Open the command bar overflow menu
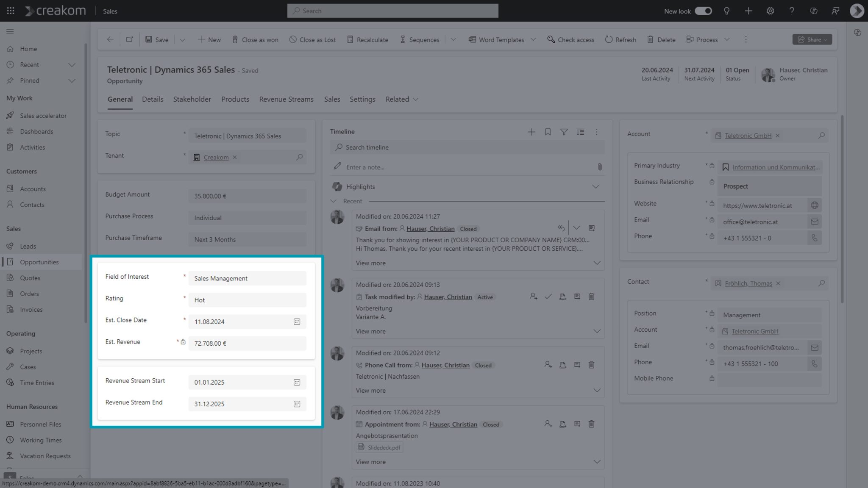This screenshot has width=868, height=488. [746, 39]
